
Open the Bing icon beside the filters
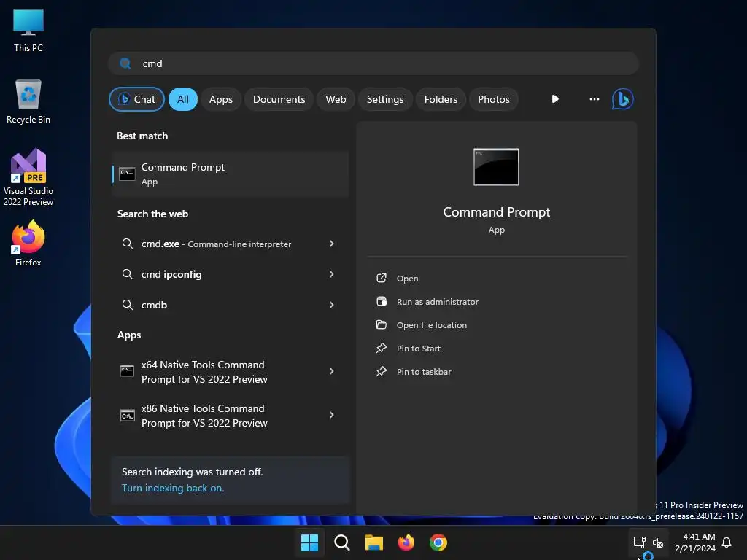point(622,99)
